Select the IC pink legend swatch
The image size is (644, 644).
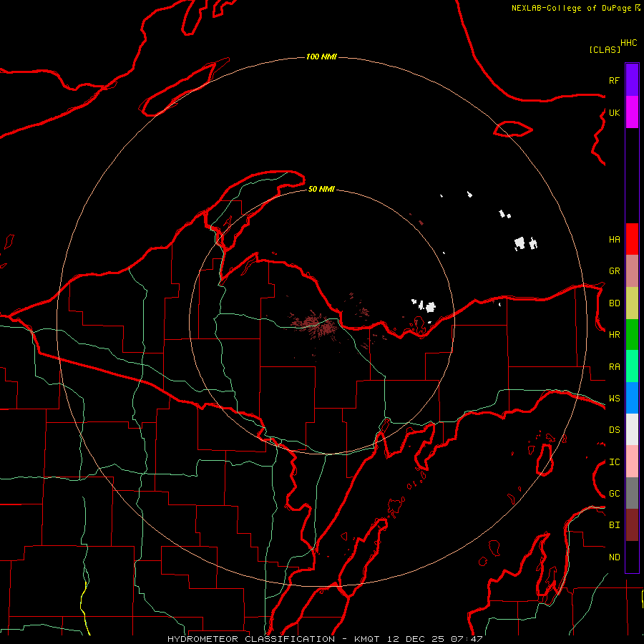point(632,462)
